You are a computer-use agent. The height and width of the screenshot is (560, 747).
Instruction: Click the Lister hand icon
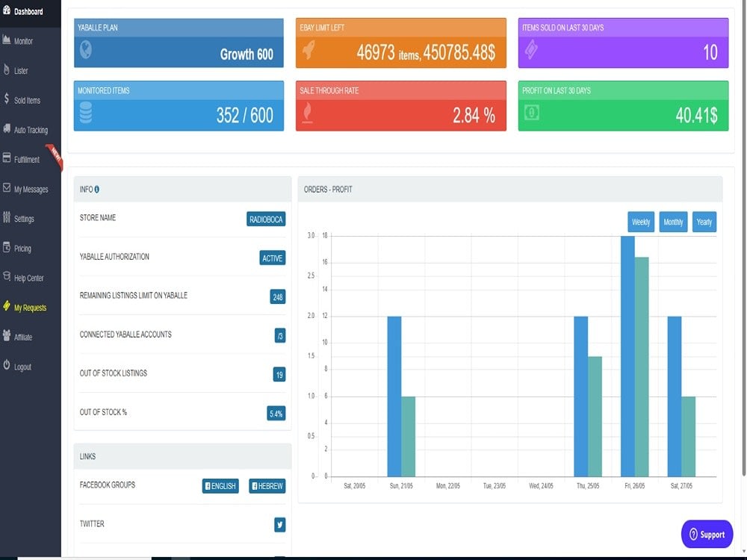(x=7, y=69)
